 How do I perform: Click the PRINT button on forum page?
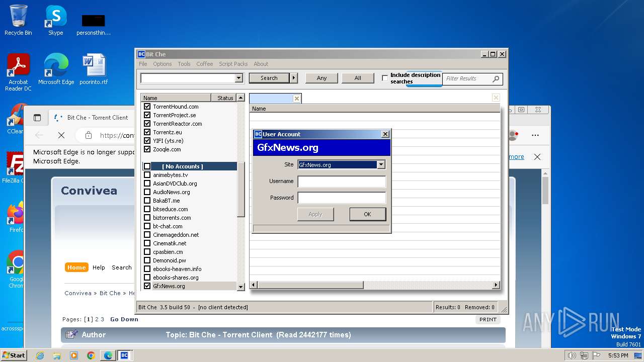point(488,319)
